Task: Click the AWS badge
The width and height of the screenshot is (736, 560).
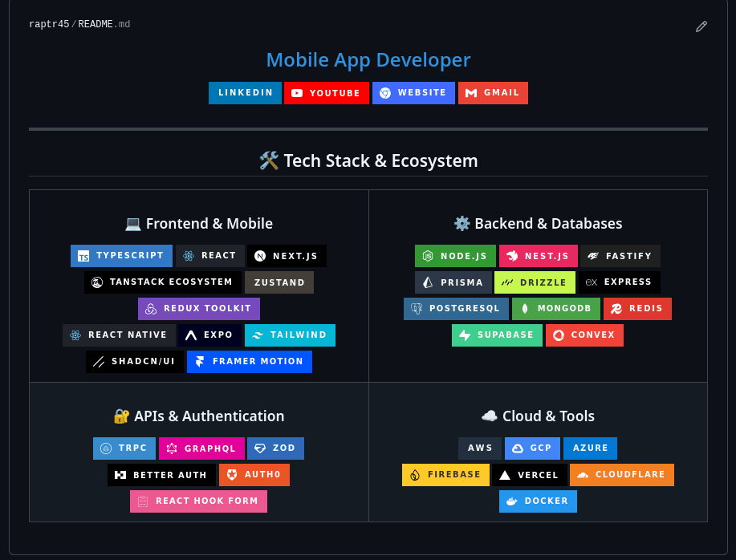Action: (480, 448)
